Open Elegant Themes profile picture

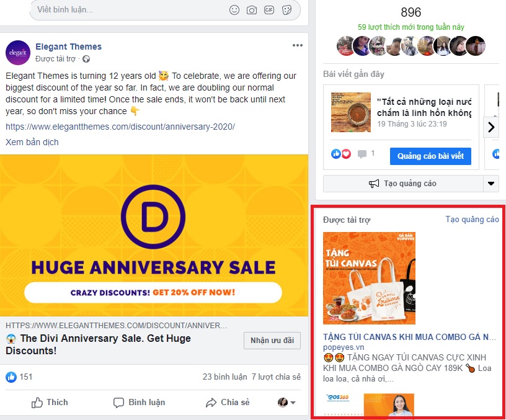[18, 53]
